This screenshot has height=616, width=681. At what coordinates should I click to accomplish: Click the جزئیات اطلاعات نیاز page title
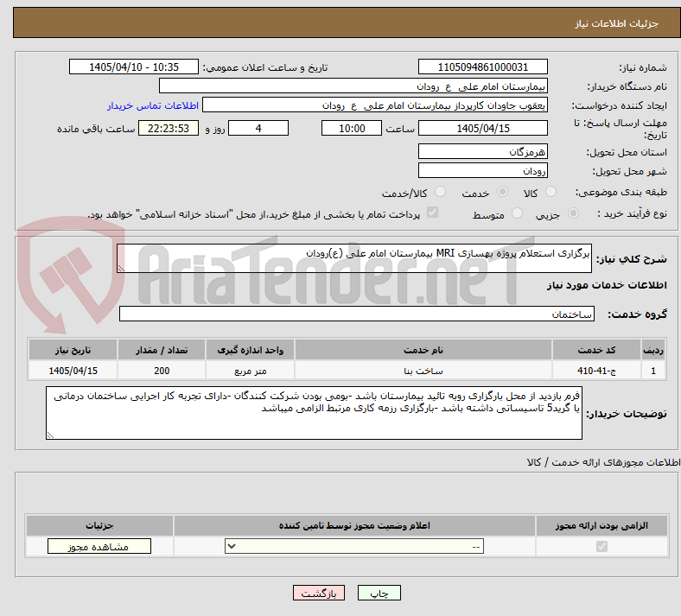[617, 23]
